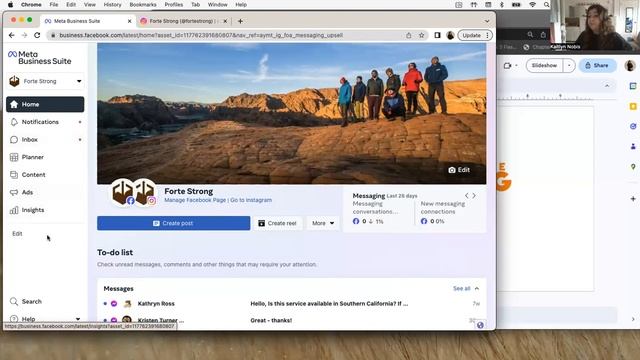Screen dimensions: 640x360
Task: Open Notifications in the sidebar
Action: click(x=40, y=122)
